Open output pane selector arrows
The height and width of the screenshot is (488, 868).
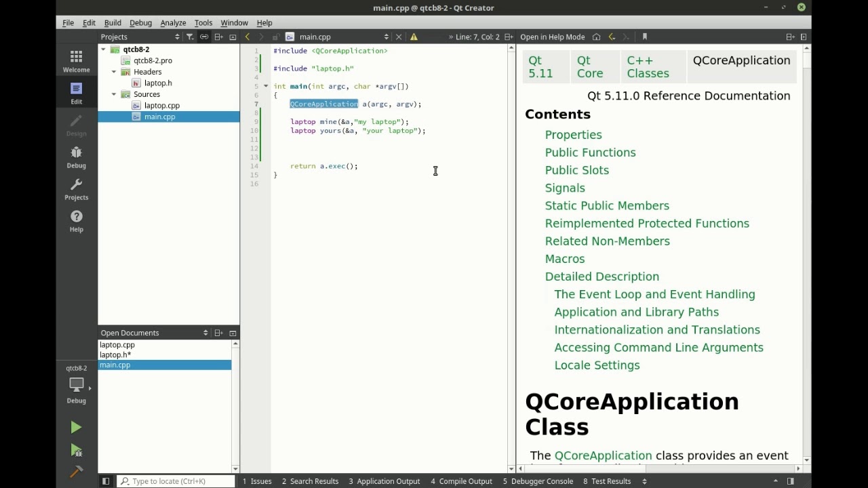(644, 481)
